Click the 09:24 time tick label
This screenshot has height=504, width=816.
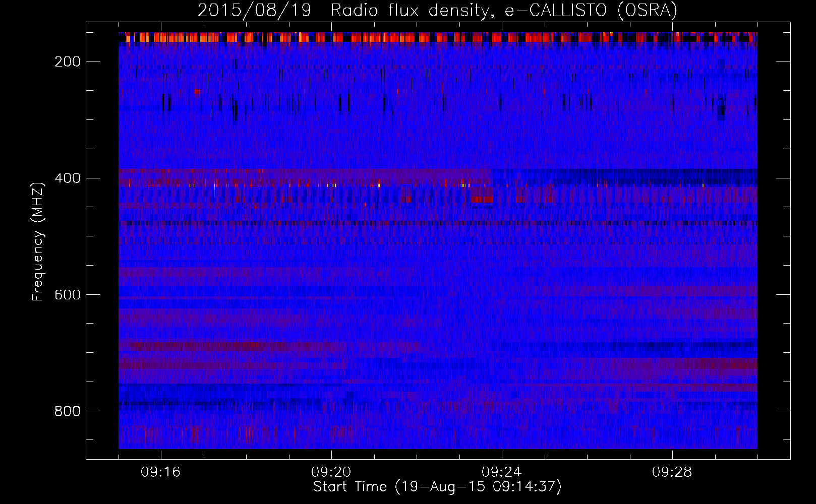click(502, 472)
